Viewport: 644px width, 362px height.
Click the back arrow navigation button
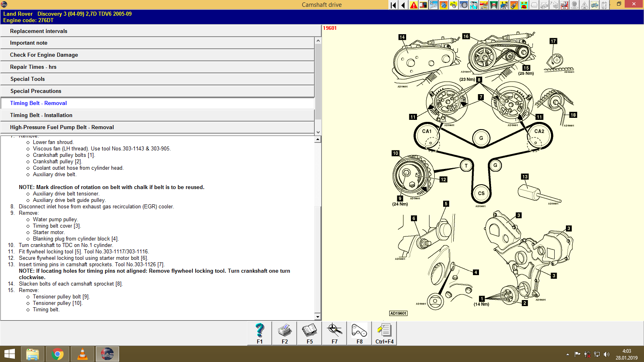point(403,5)
